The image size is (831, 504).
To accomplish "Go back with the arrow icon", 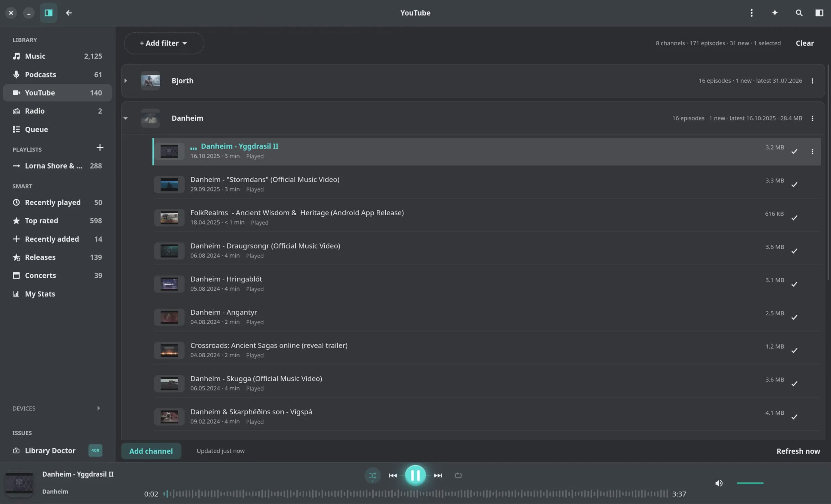I will 69,13.
